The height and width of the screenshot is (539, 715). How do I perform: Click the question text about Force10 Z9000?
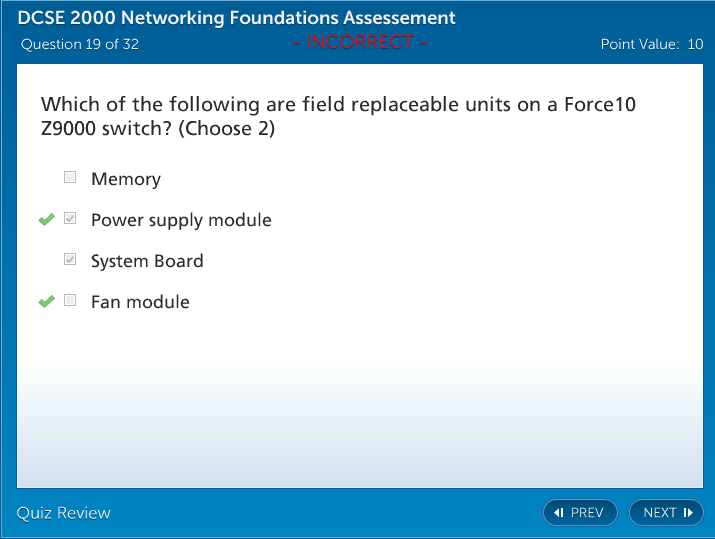click(x=339, y=116)
